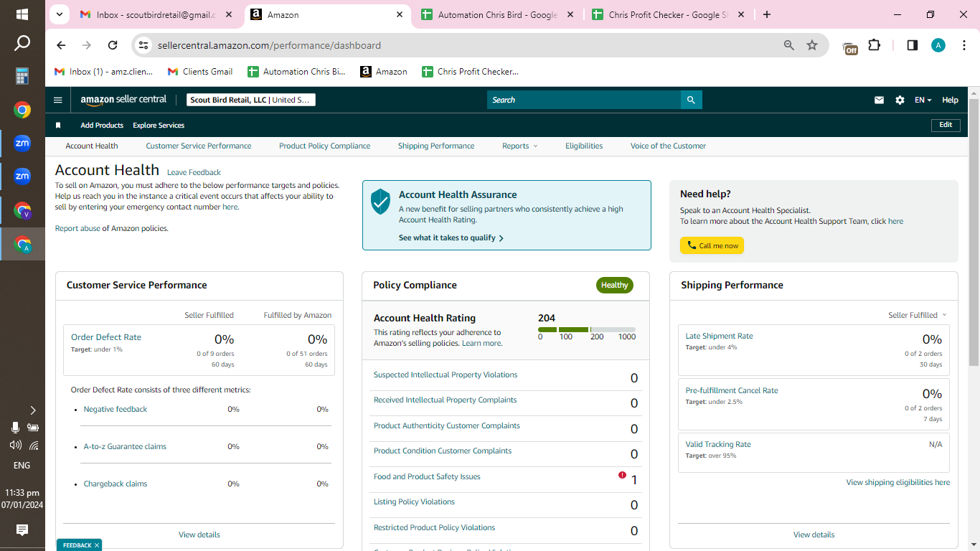Image resolution: width=980 pixels, height=551 pixels.
Task: Close the Inbox Gmail browser tab
Action: point(230,14)
